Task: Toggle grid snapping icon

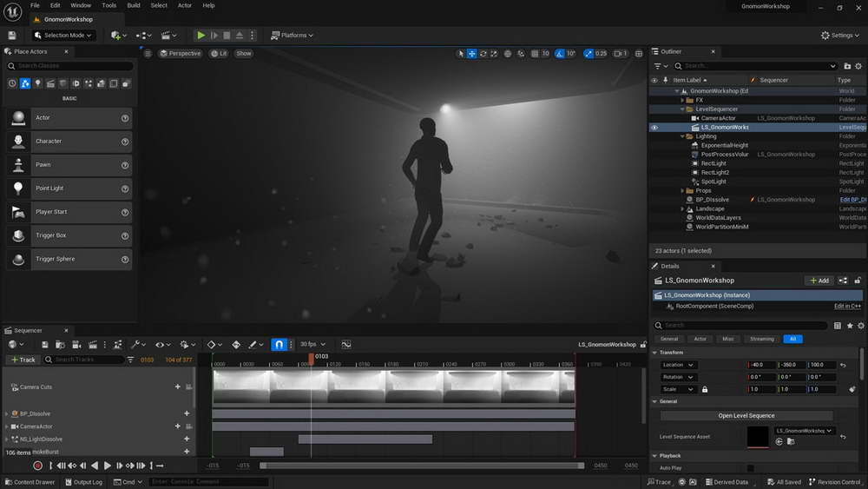Action: [x=535, y=53]
